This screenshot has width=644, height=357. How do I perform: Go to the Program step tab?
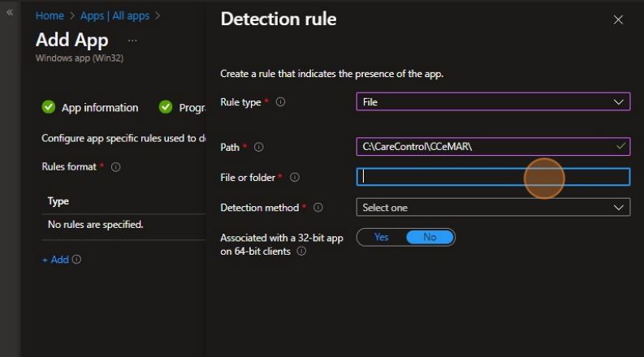(x=183, y=107)
